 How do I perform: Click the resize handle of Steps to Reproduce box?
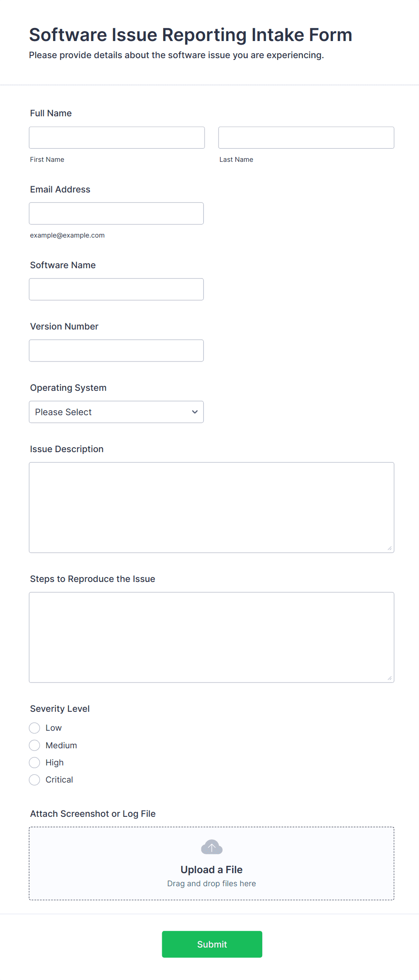pos(390,678)
